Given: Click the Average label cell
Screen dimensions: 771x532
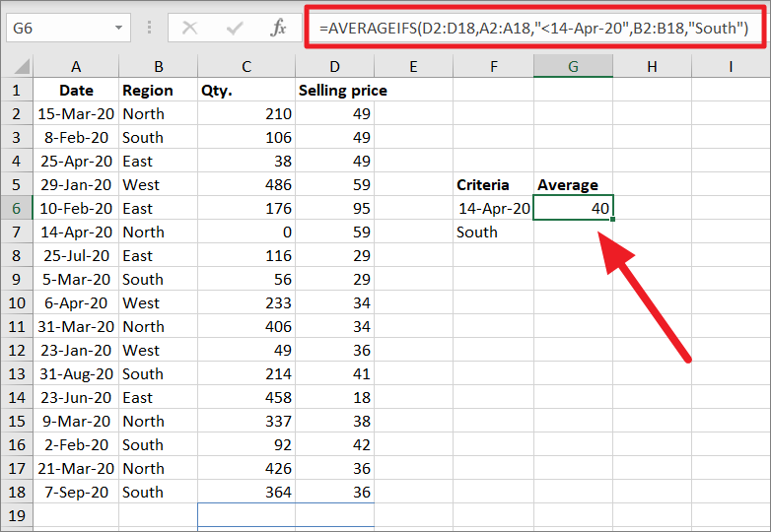Looking at the screenshot, I should pyautogui.click(x=574, y=184).
